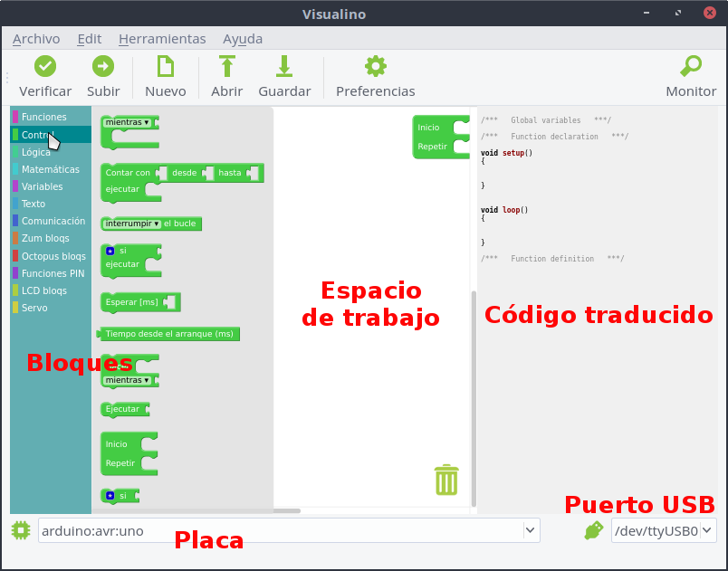This screenshot has width=728, height=571.
Task: Expand the arduino:avr:uno board dropdown
Action: point(530,531)
